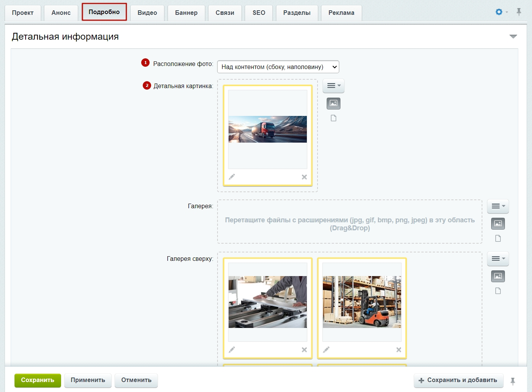Click the green Сохранить button
The image size is (532, 392).
point(38,380)
